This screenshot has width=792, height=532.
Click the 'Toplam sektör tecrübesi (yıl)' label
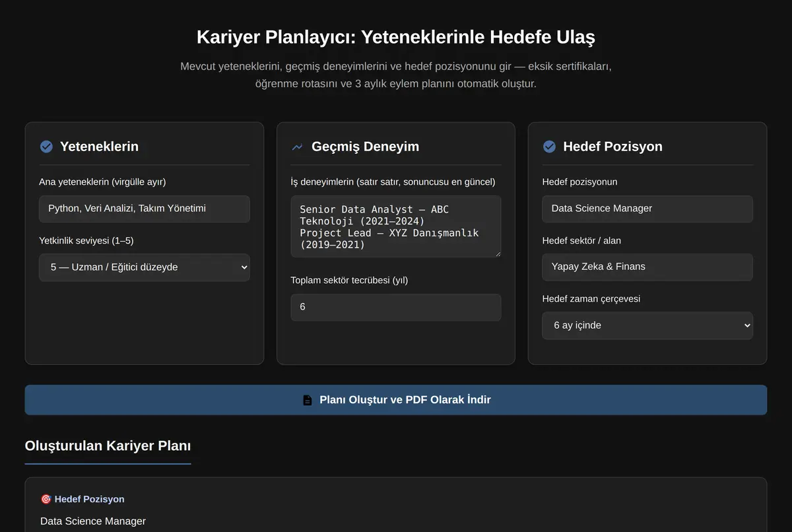tap(349, 280)
